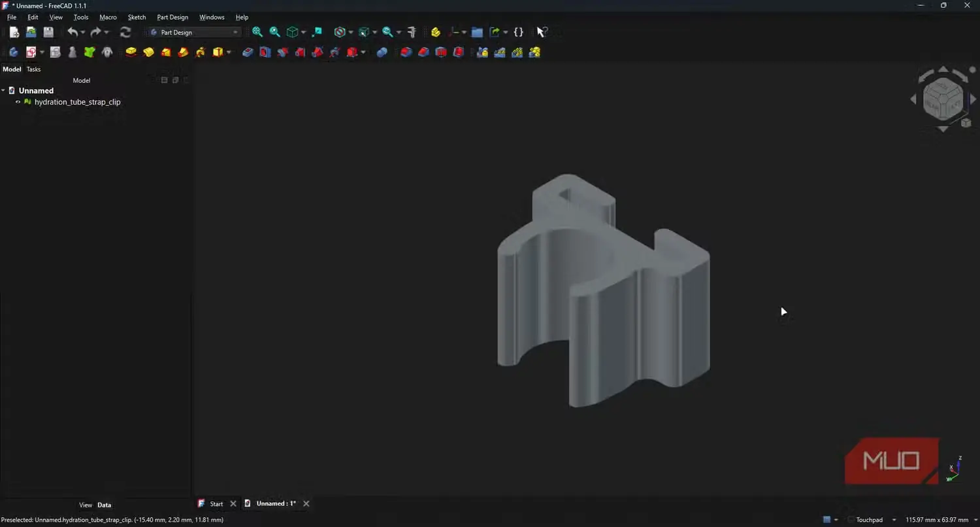The width and height of the screenshot is (980, 527).
Task: Select hydration_tube_strap_clip in the model tree
Action: 77,102
